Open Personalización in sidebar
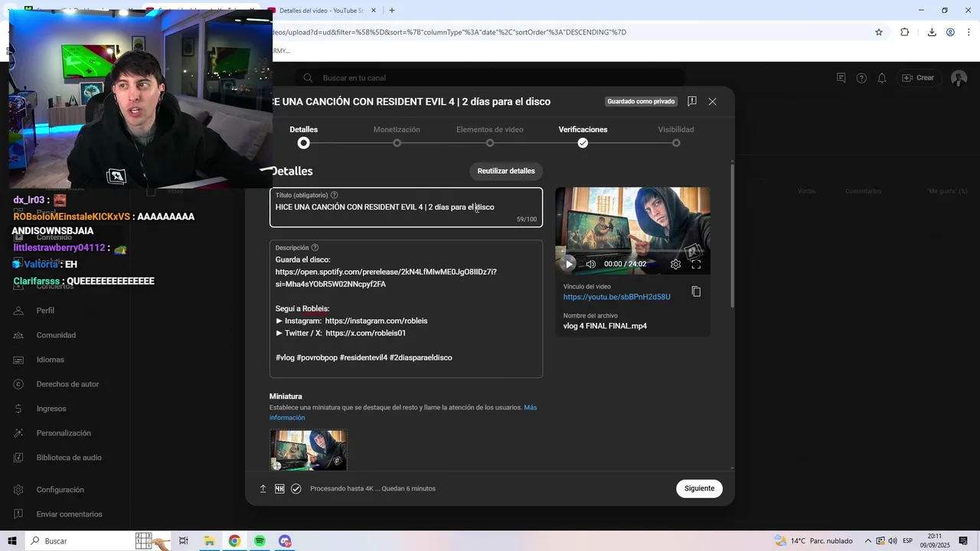 (x=65, y=433)
